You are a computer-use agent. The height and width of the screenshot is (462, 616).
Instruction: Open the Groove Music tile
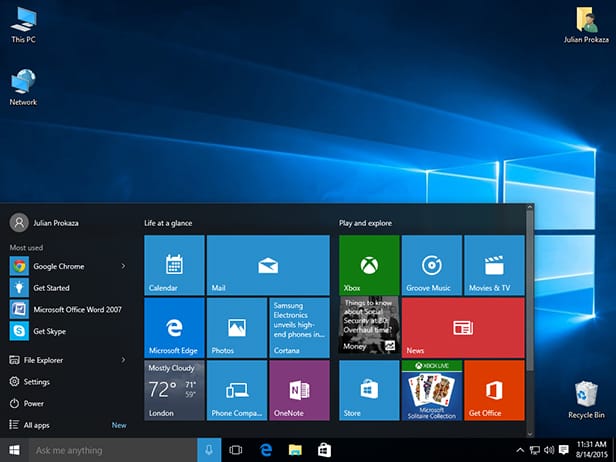pyautogui.click(x=432, y=265)
